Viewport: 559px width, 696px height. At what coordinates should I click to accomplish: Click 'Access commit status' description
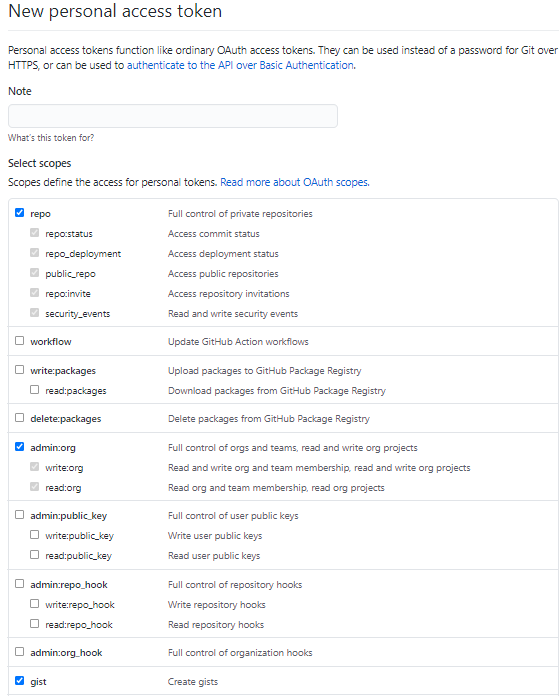[214, 233]
